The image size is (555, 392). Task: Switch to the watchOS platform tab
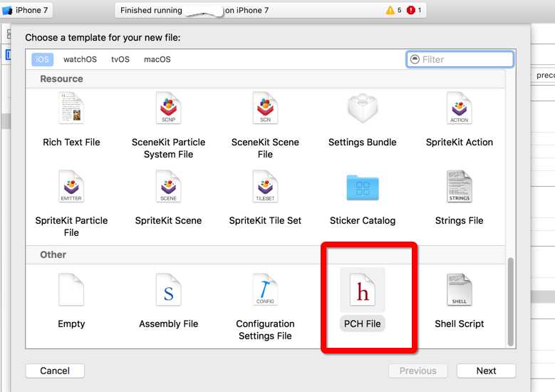click(80, 59)
